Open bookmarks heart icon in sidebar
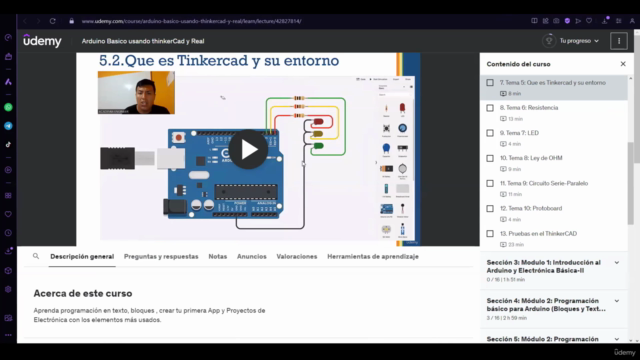The image size is (640, 360). 8,214
